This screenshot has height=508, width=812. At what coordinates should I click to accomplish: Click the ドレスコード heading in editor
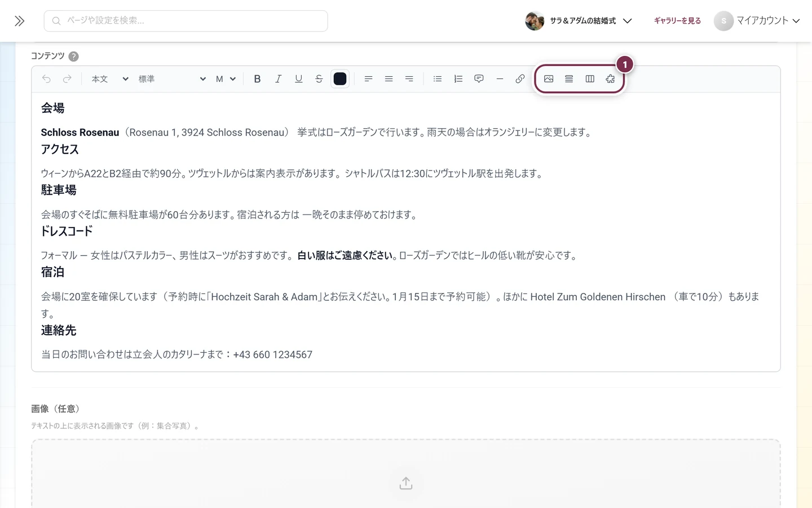coord(67,231)
